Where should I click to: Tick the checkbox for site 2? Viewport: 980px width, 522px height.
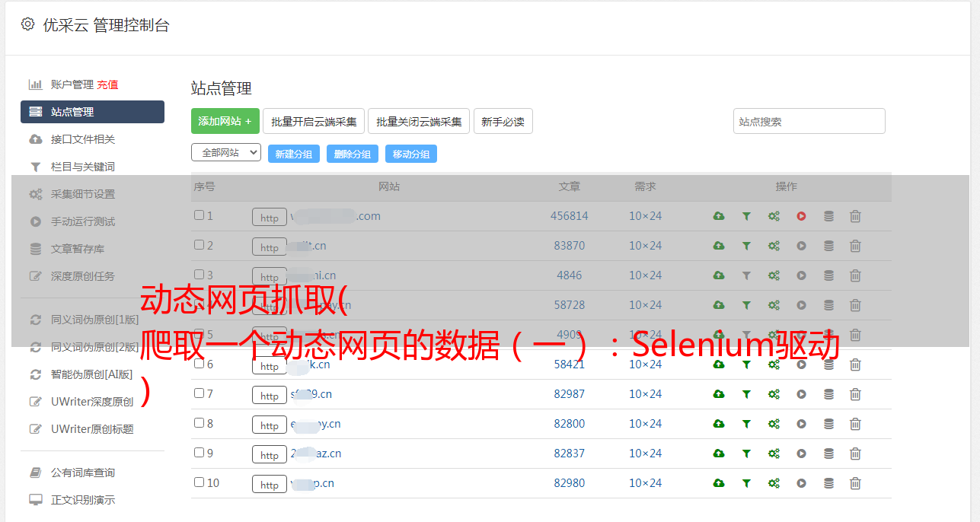(x=199, y=245)
